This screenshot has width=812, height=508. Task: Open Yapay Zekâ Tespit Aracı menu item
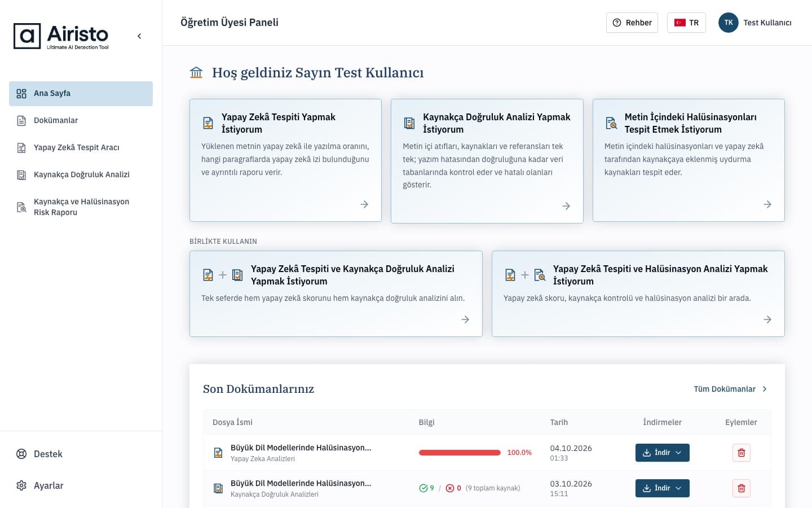(81, 148)
